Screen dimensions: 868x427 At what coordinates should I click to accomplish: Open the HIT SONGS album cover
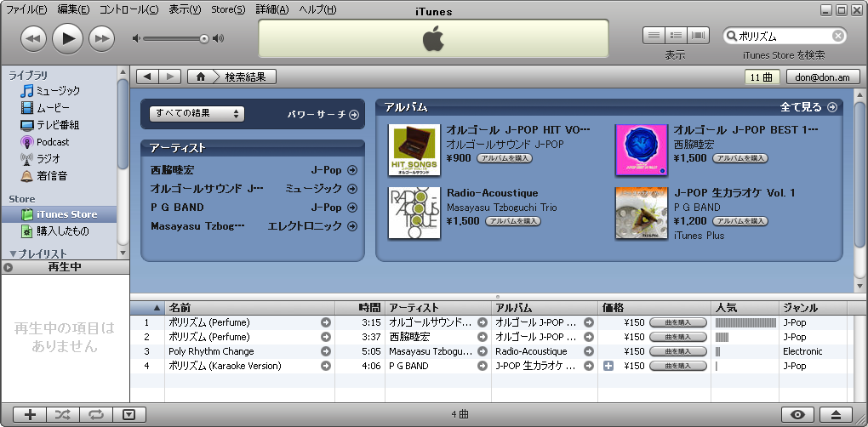point(414,150)
